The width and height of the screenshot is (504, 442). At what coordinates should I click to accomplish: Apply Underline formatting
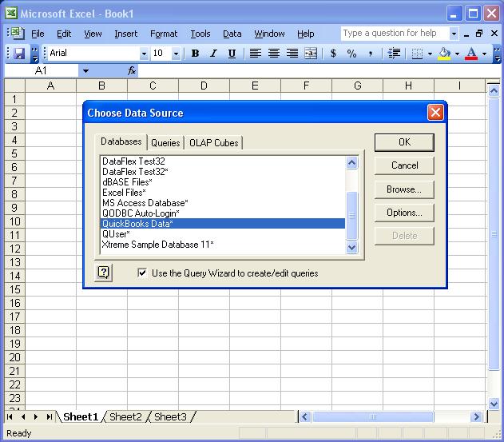pos(232,54)
